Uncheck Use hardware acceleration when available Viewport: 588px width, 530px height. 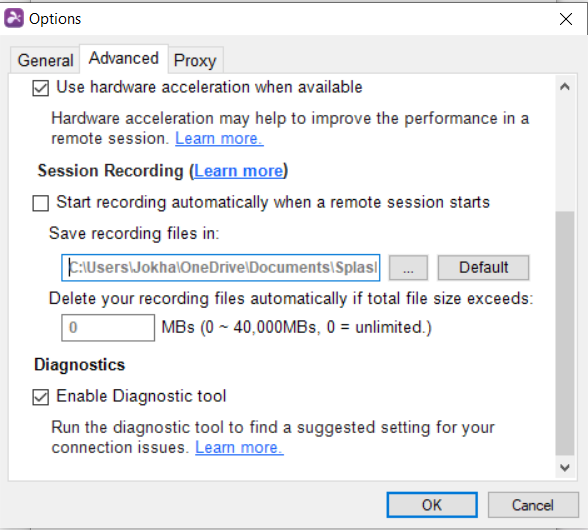click(40, 89)
